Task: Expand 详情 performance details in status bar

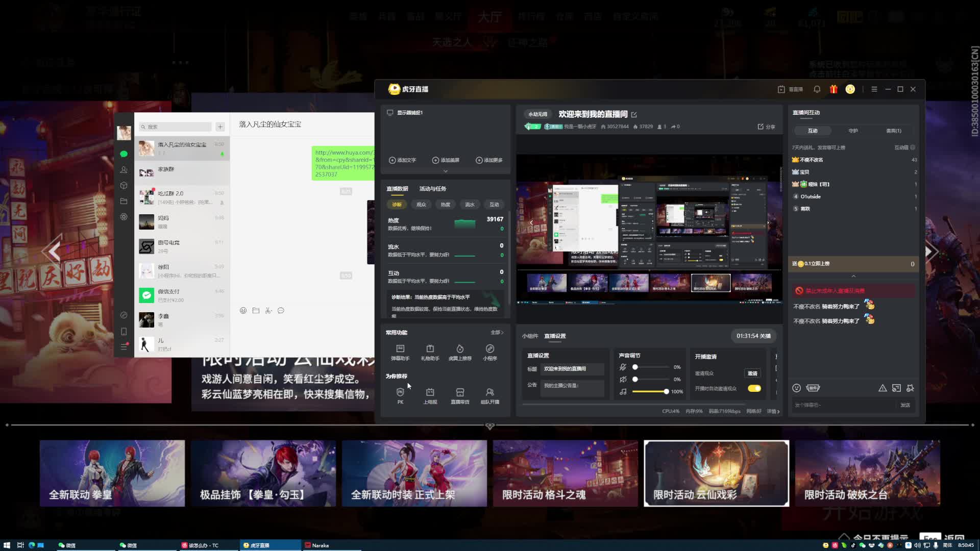Action: pos(773,411)
